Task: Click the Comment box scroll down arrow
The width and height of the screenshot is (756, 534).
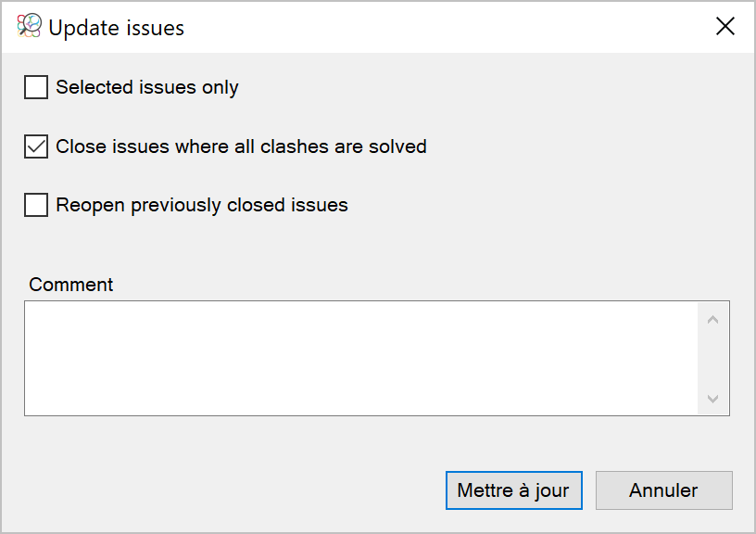Action: [x=712, y=399]
